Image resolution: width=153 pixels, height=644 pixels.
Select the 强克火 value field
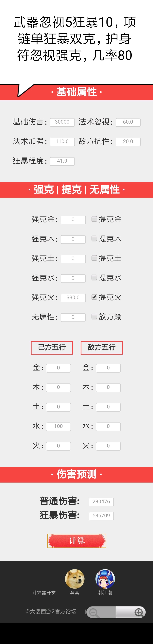(x=73, y=298)
